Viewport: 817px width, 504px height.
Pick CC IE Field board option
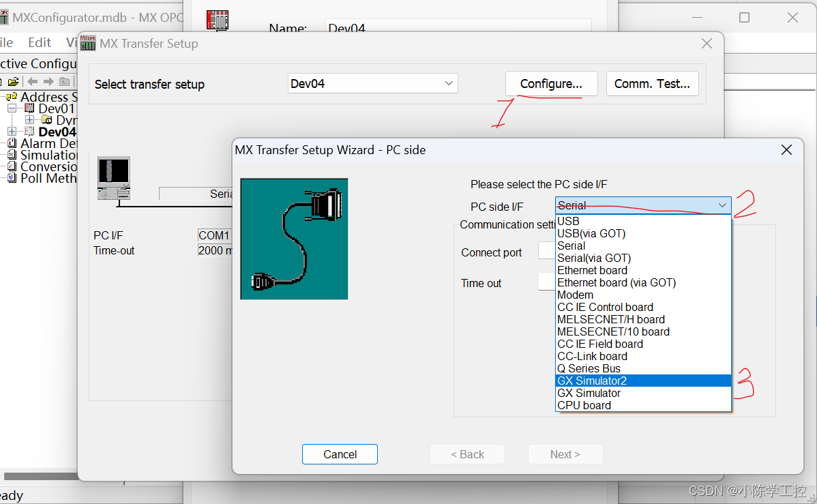[643, 344]
